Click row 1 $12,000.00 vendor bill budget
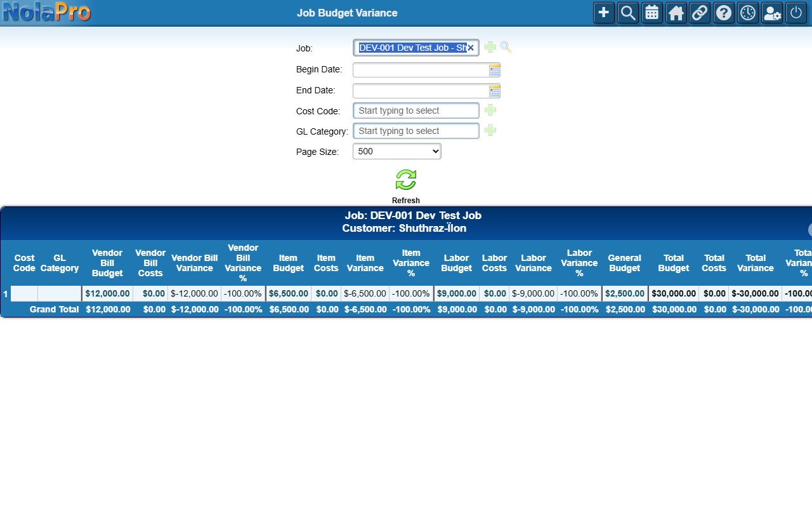Viewport: 812px width, 508px height. (x=107, y=294)
